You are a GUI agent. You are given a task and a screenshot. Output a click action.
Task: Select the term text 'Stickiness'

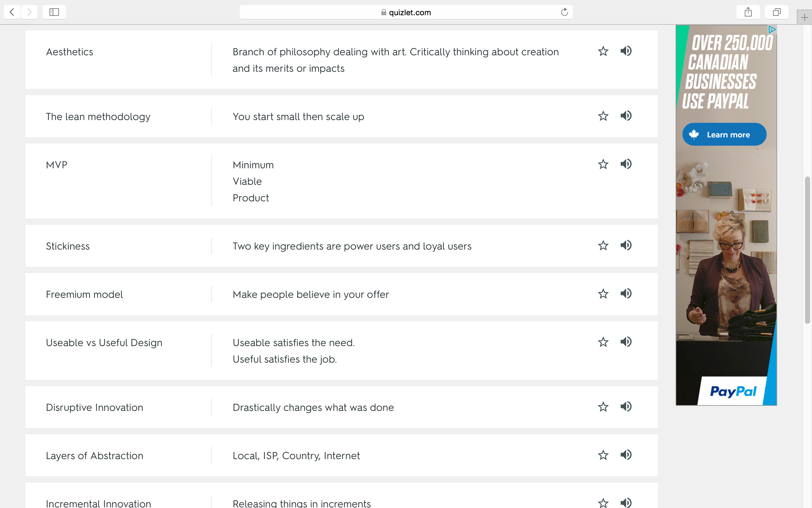pyautogui.click(x=68, y=246)
